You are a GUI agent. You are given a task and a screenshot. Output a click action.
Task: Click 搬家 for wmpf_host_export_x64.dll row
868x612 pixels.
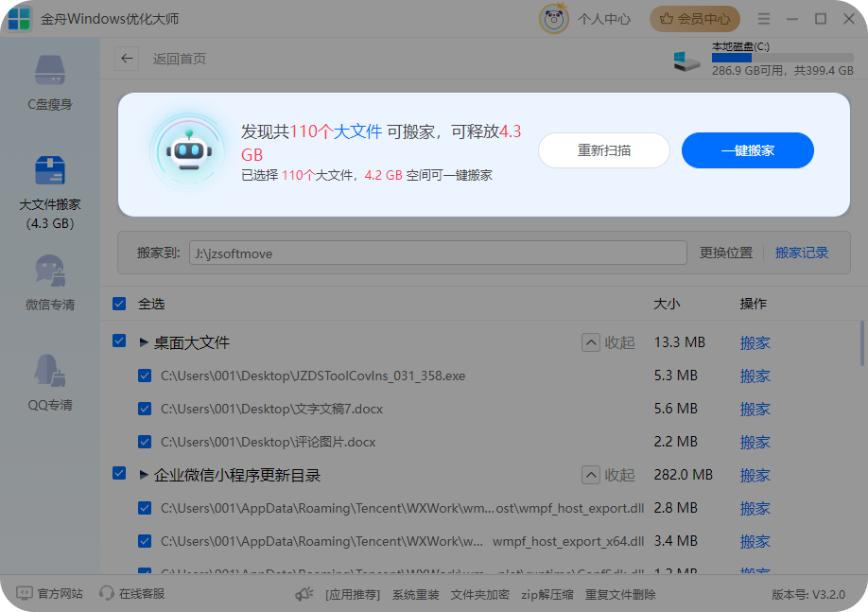click(x=755, y=542)
